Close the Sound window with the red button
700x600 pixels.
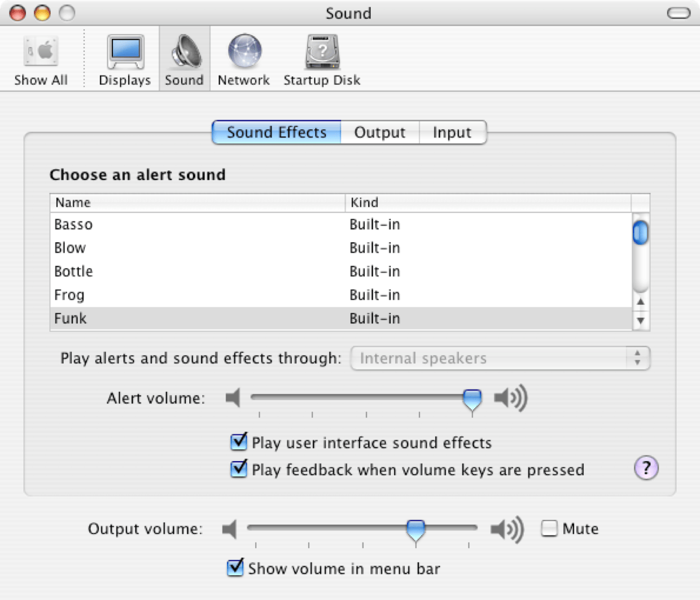(18, 12)
